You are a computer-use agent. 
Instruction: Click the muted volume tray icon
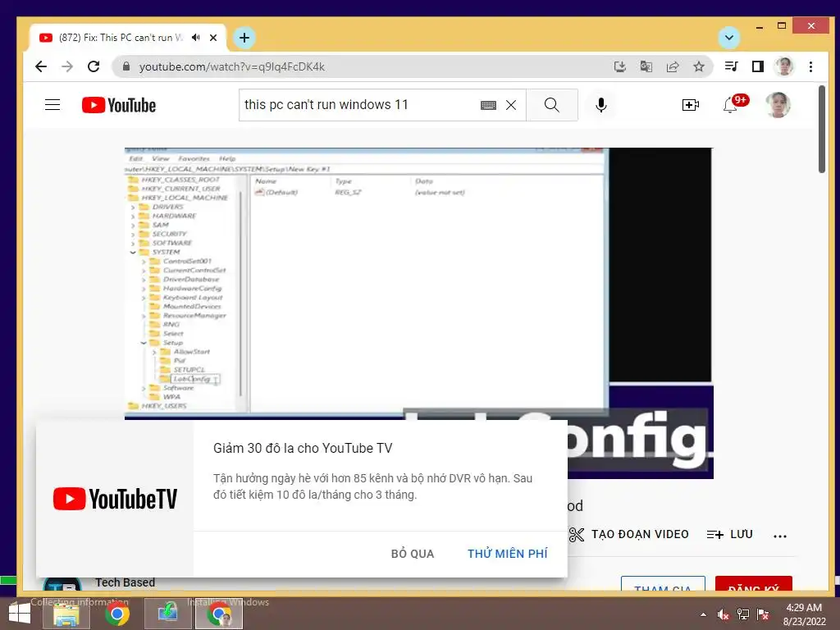[724, 614]
